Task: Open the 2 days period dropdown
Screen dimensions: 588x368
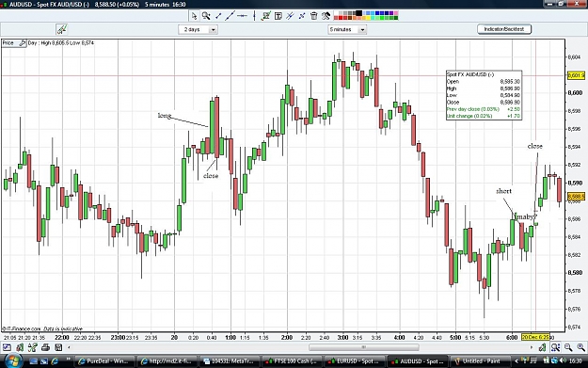Action: point(198,29)
